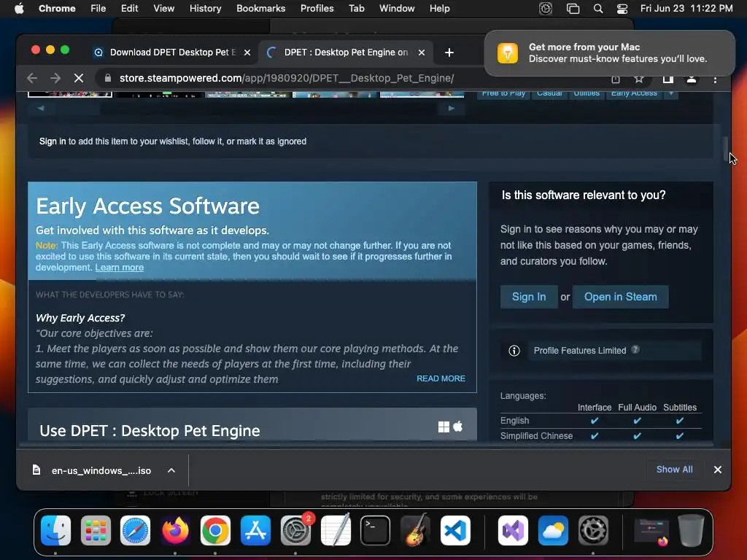Launch Safari from the Dock
Viewport: 747px width, 560px height.
click(135, 530)
